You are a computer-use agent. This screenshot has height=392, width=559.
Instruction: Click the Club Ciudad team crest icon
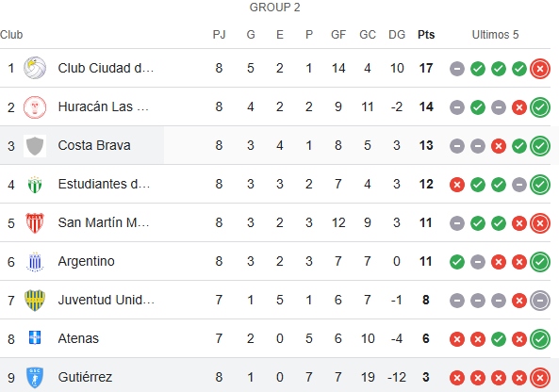point(35,68)
